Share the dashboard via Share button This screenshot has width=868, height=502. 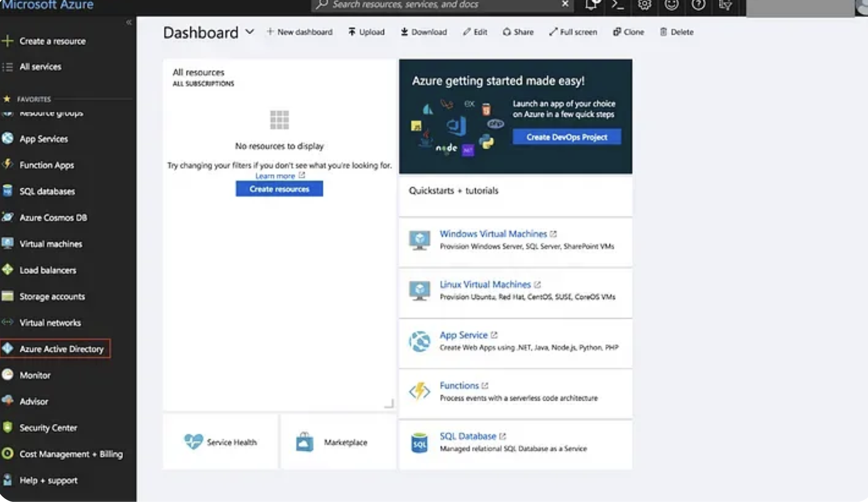[518, 32]
